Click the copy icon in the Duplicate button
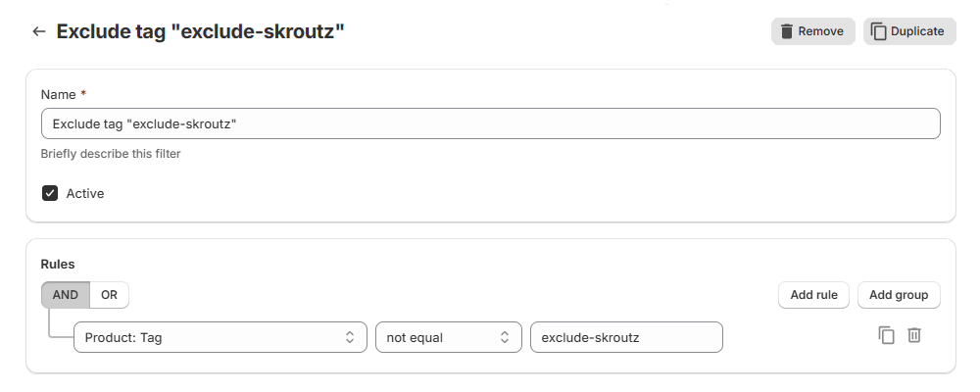The height and width of the screenshot is (392, 980). (x=878, y=31)
